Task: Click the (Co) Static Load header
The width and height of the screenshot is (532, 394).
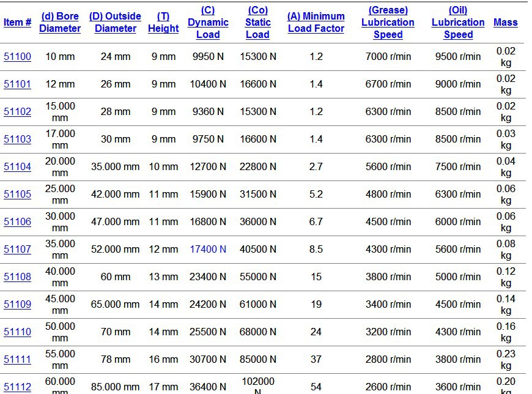Action: [258, 23]
